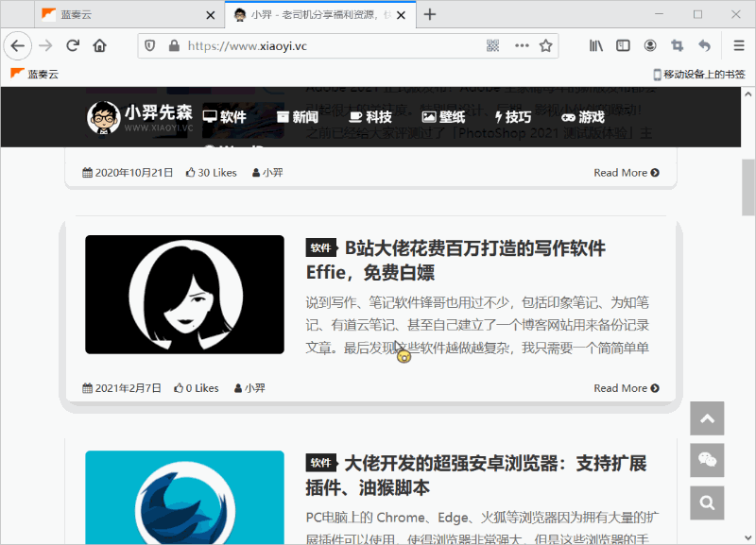
Task: Open the Android browser article thumbnail
Action: pyautogui.click(x=184, y=497)
